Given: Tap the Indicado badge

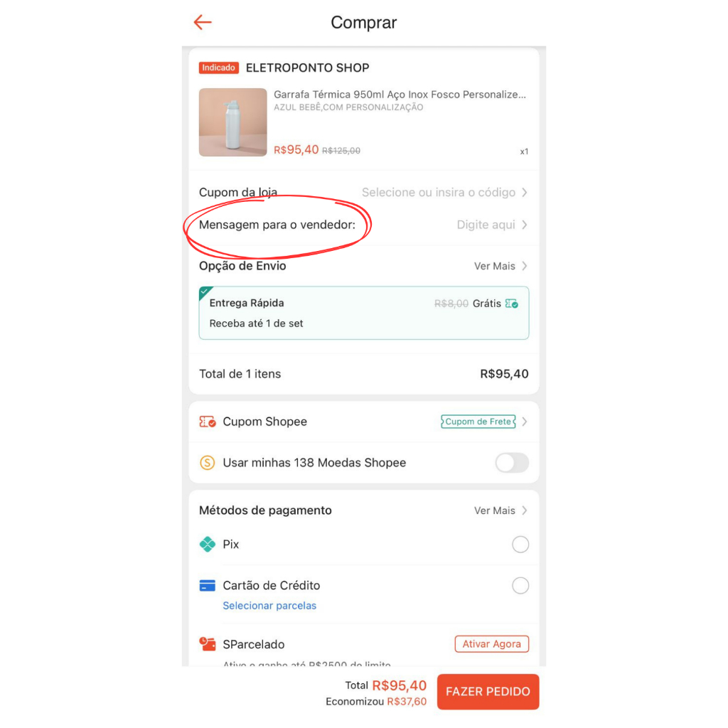Looking at the screenshot, I should click(x=219, y=68).
